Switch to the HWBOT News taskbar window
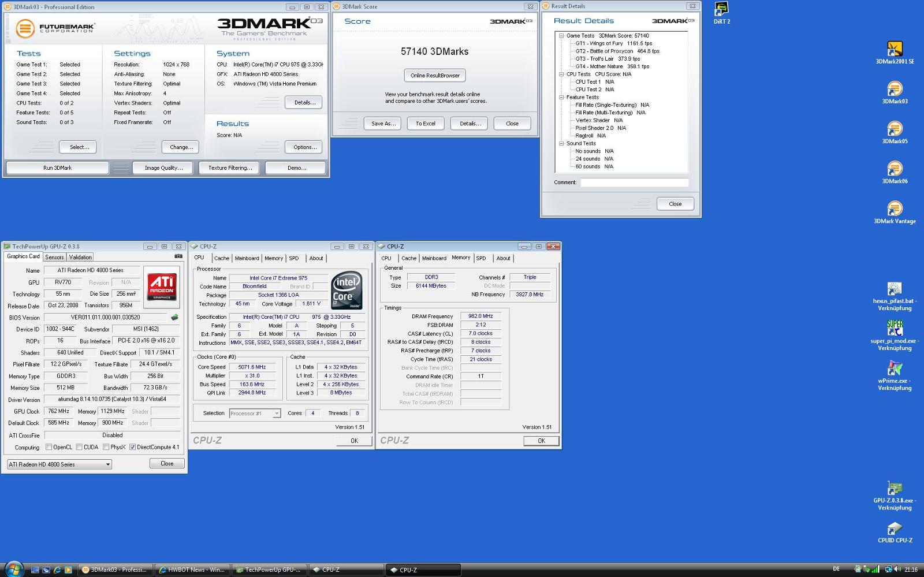This screenshot has height=577, width=924. (193, 570)
